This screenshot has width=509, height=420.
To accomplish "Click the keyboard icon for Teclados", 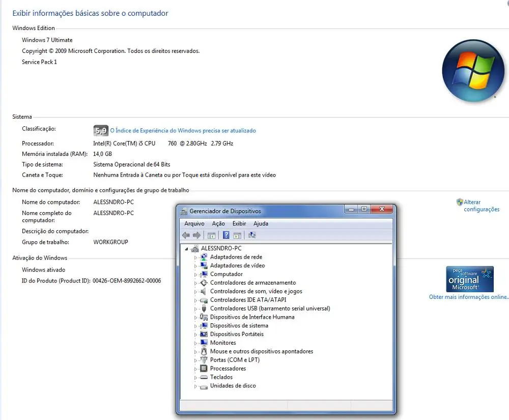I will point(204,377).
